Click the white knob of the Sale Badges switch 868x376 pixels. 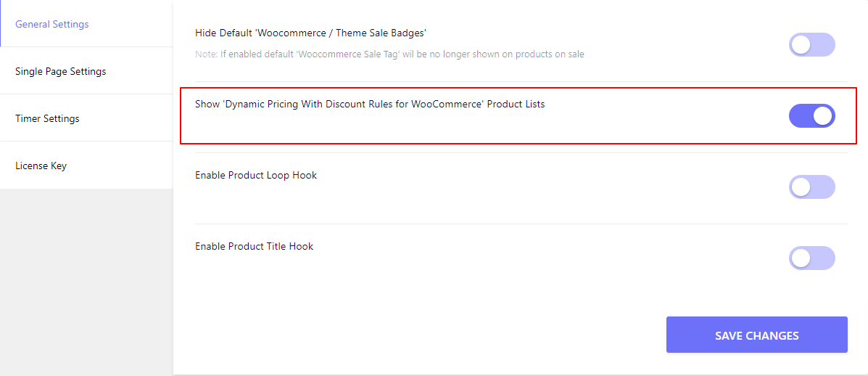point(801,45)
